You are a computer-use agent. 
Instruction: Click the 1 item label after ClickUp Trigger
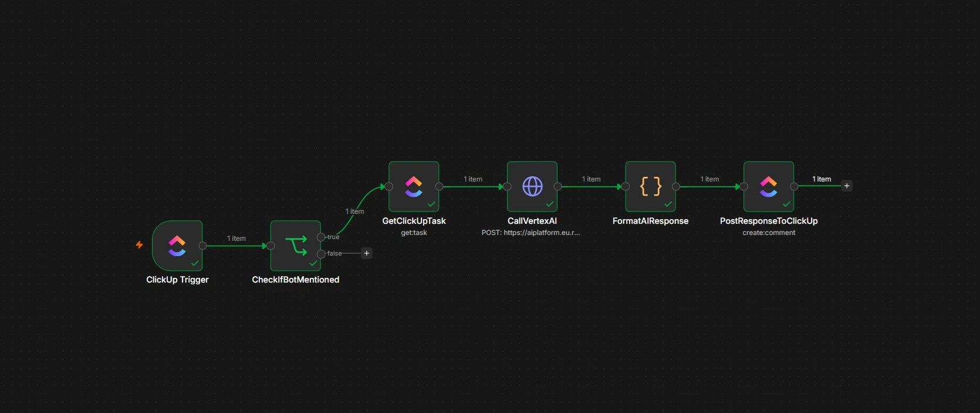pos(236,239)
